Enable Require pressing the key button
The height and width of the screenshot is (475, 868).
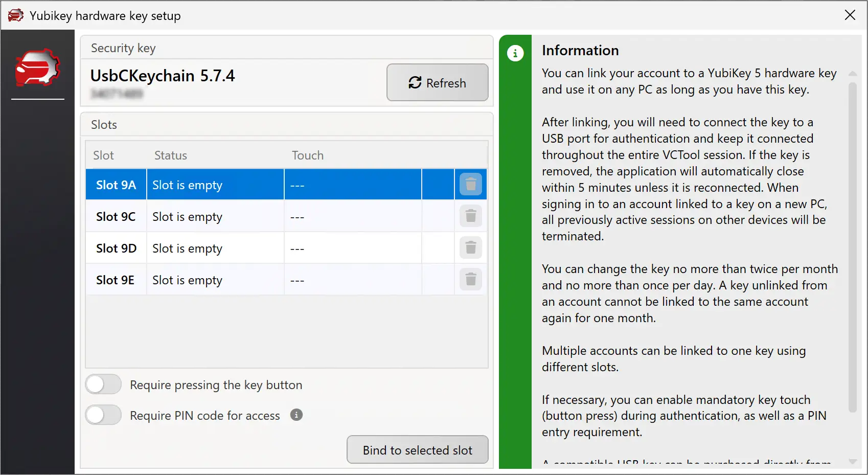[103, 384]
